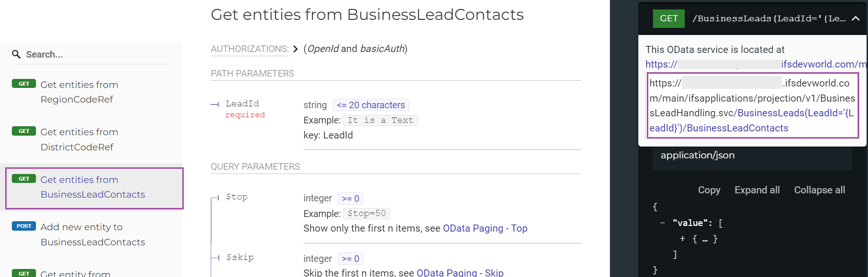Click GET badge for RegionCodeRef entry
The image size is (868, 277).
(24, 84)
